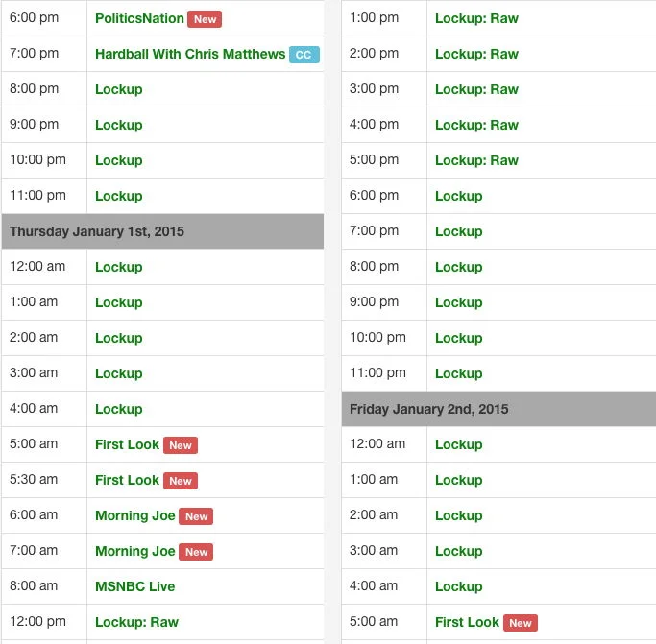Viewport: 656px width, 644px height.
Task: Open Lockup at 11:00 pm in left column
Action: tap(119, 196)
